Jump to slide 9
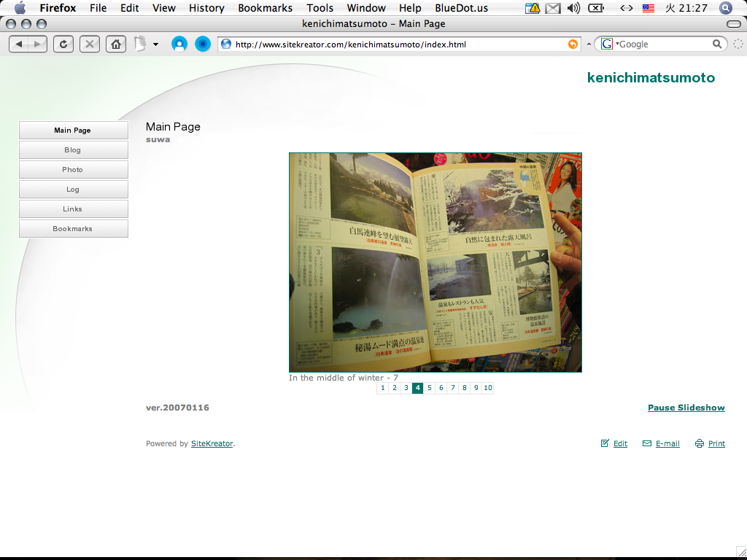This screenshot has width=747, height=560. point(476,388)
